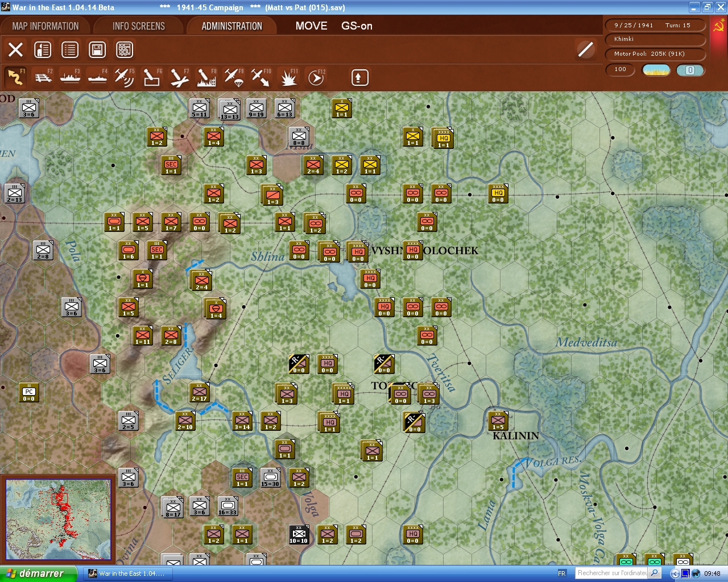Select the unit counter labeled 2=17
This screenshot has height=582, width=728.
[199, 392]
